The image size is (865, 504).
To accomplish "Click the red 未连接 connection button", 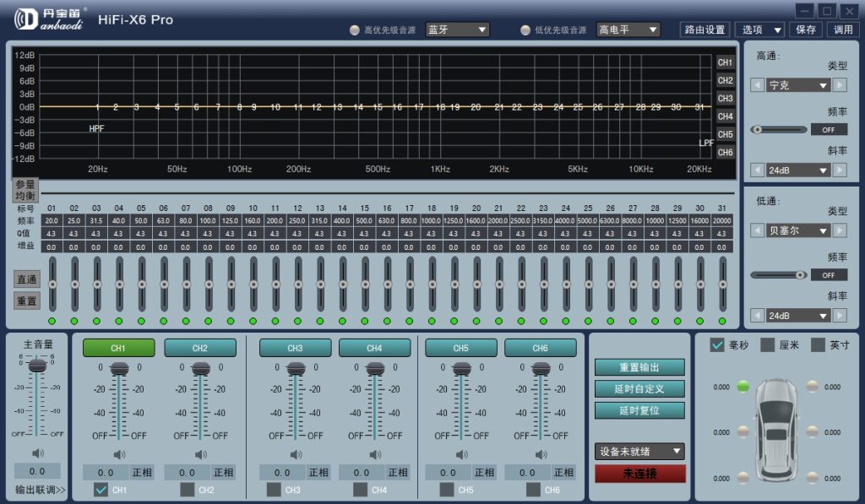I will tap(640, 473).
